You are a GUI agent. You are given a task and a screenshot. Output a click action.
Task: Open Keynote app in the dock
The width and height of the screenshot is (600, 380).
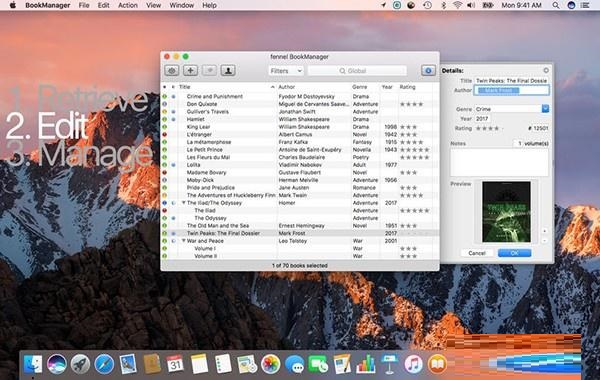point(390,364)
